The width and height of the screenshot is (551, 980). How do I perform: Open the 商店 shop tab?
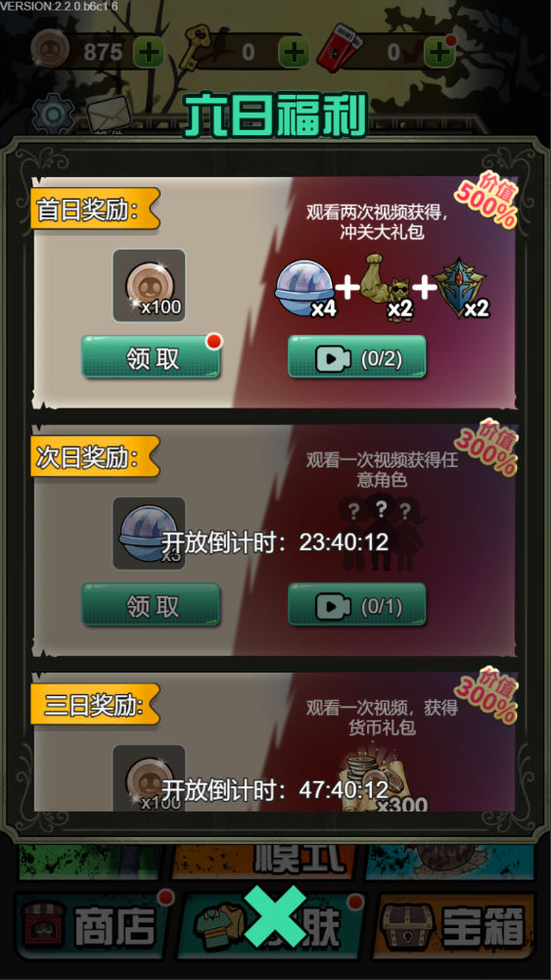91,925
